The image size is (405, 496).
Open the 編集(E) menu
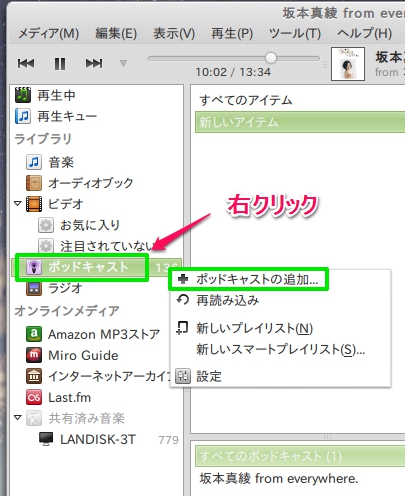coord(116,33)
